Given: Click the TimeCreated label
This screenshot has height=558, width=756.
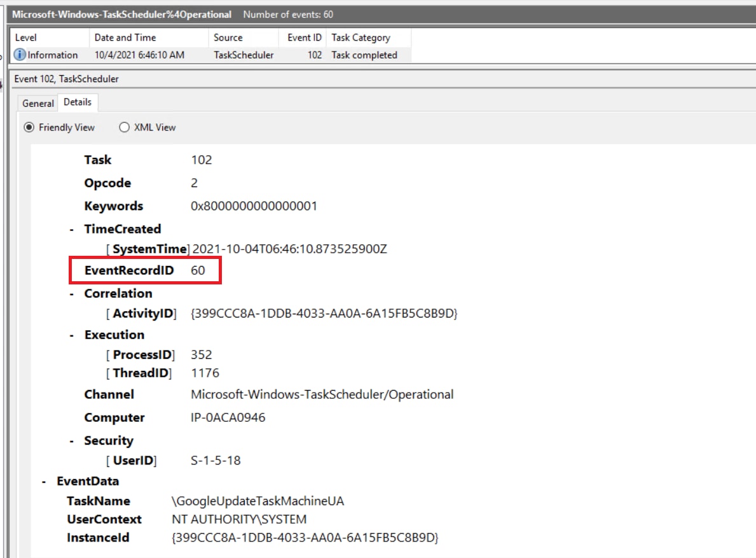Looking at the screenshot, I should click(123, 230).
